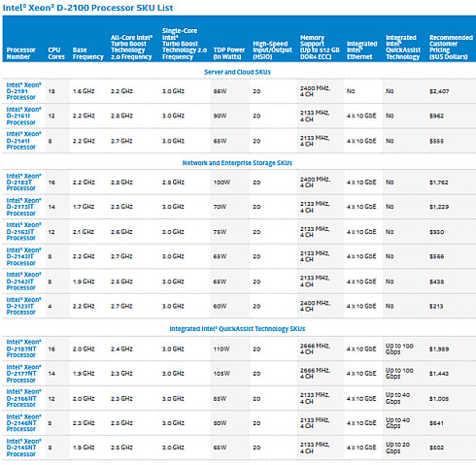Click the 75W TDP value
476x465 pixels.
point(220,232)
